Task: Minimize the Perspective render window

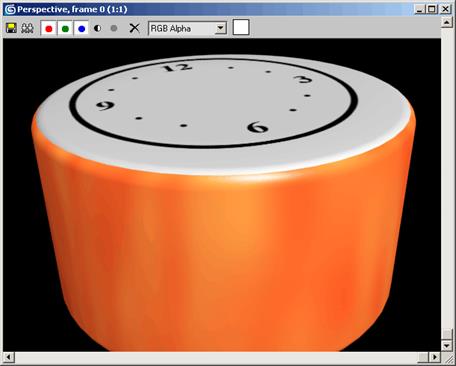Action: click(x=420, y=9)
